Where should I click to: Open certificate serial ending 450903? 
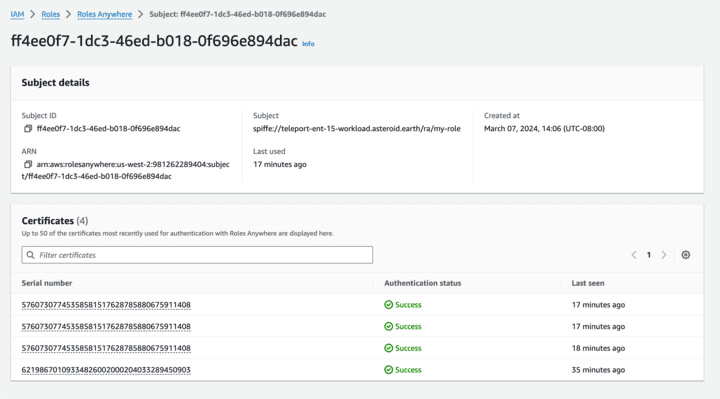(x=106, y=370)
